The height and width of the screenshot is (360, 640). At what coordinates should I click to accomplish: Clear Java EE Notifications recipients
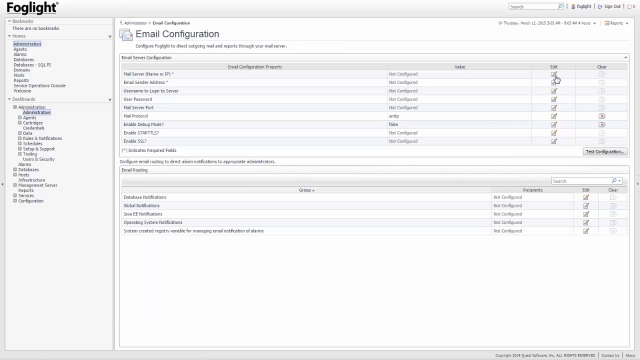click(x=613, y=214)
